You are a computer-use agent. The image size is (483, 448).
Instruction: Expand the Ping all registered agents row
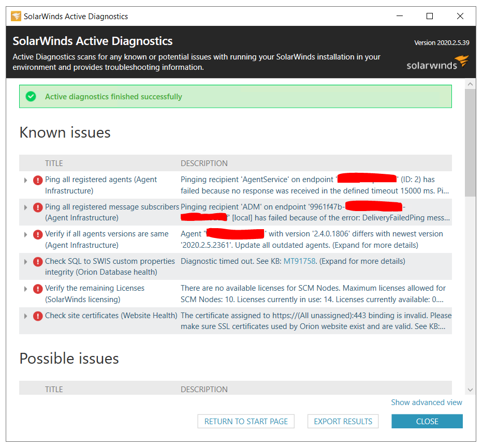point(25,180)
